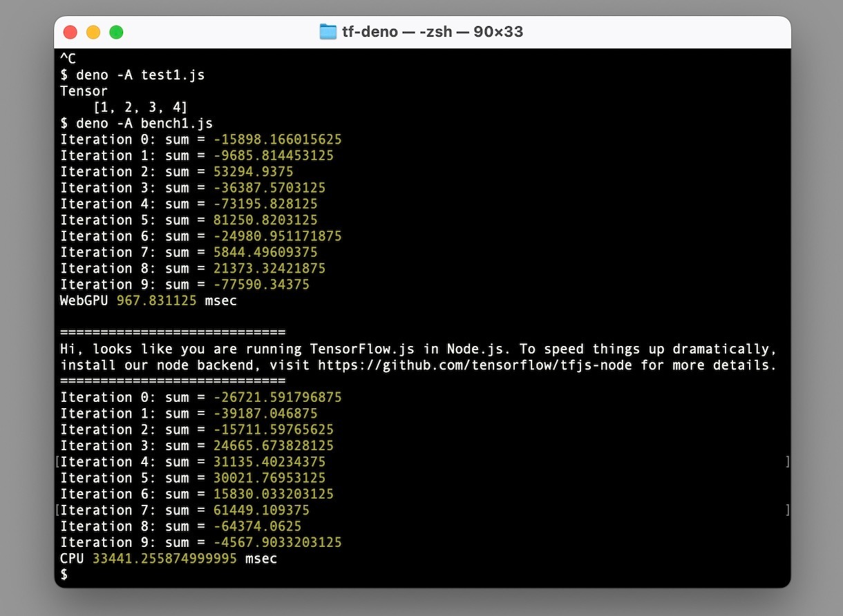Image resolution: width=843 pixels, height=616 pixels.
Task: Click the 'deno -A bench1.js' command text
Action: point(144,123)
